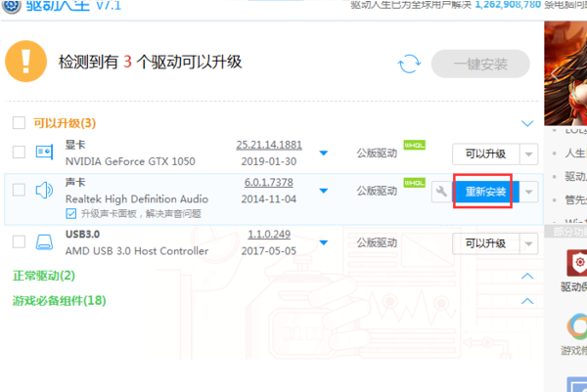Click the sound card speaker icon

pyautogui.click(x=44, y=191)
